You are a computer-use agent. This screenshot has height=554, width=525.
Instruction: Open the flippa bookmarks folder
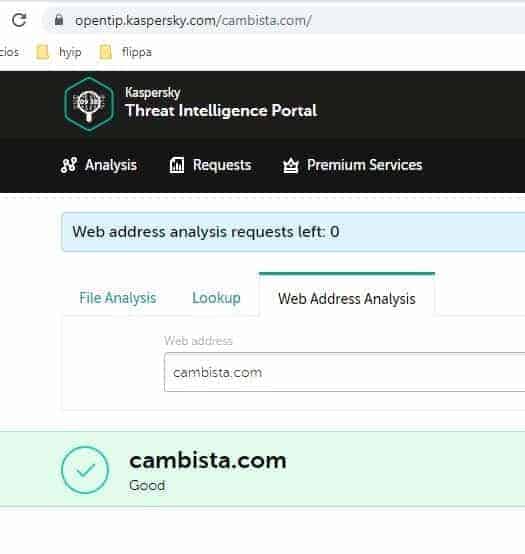[125, 52]
